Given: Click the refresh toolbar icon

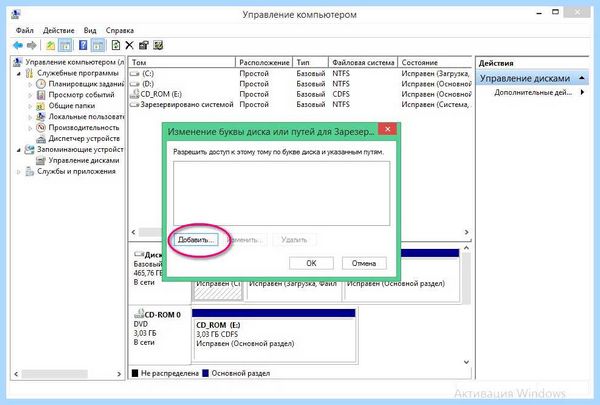Looking at the screenshot, I should pyautogui.click(x=116, y=46).
